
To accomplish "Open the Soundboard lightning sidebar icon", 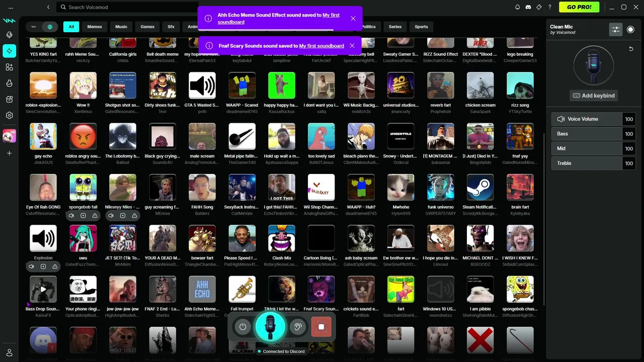I will [x=9, y=51].
